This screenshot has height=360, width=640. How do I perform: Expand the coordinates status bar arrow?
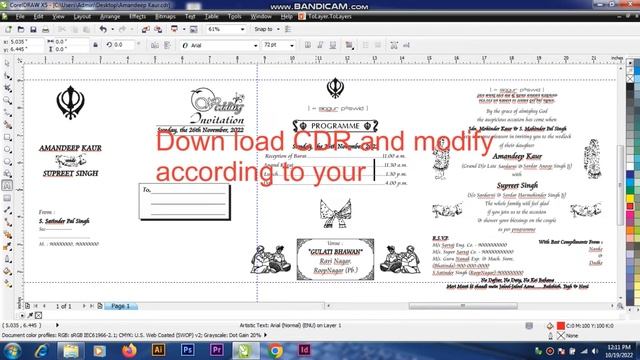pyautogui.click(x=57, y=325)
